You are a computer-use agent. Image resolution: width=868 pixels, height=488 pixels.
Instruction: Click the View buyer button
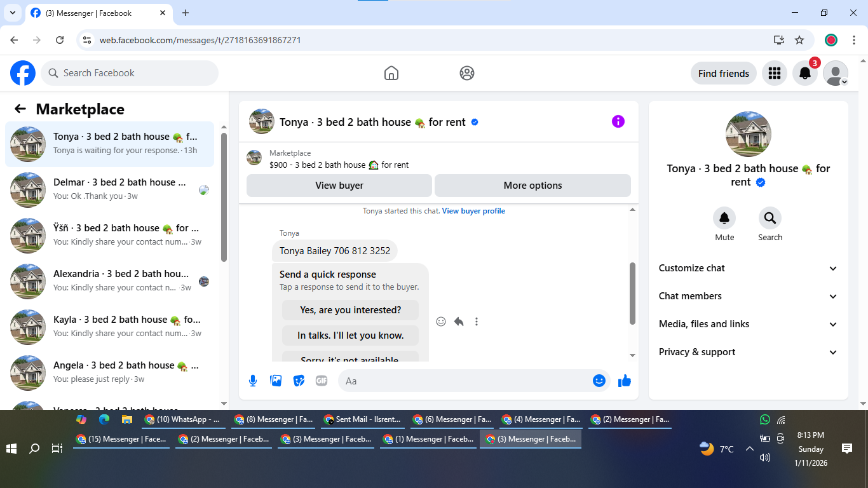tap(339, 186)
